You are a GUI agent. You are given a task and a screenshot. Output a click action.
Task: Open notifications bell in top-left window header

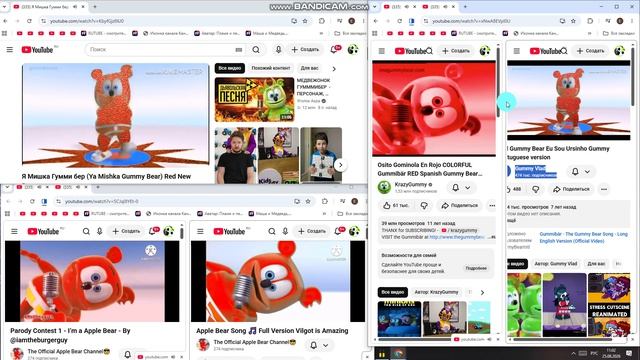[x=334, y=49]
